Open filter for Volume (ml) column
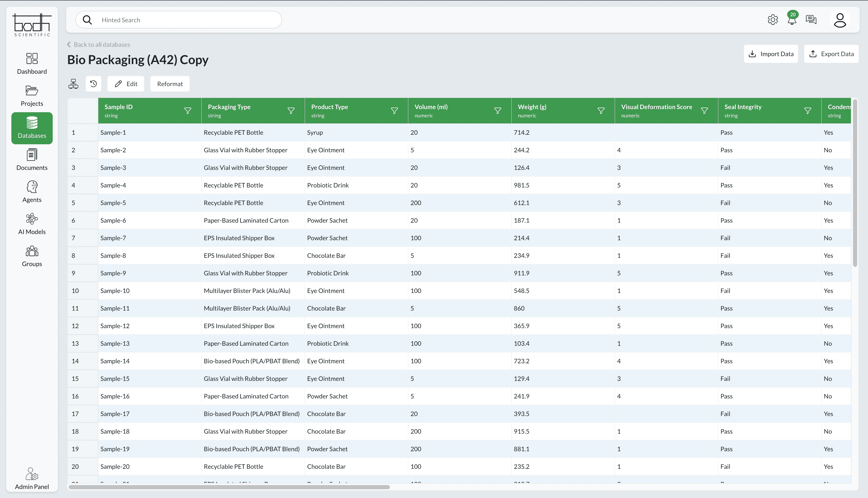Image resolution: width=868 pixels, height=498 pixels. tap(498, 111)
